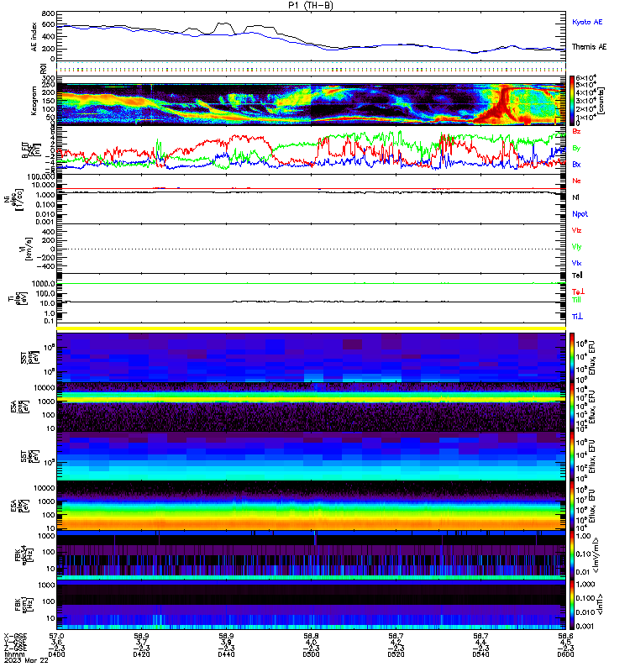
Task: Click the Keogram y-axis title
Action: point(34,101)
